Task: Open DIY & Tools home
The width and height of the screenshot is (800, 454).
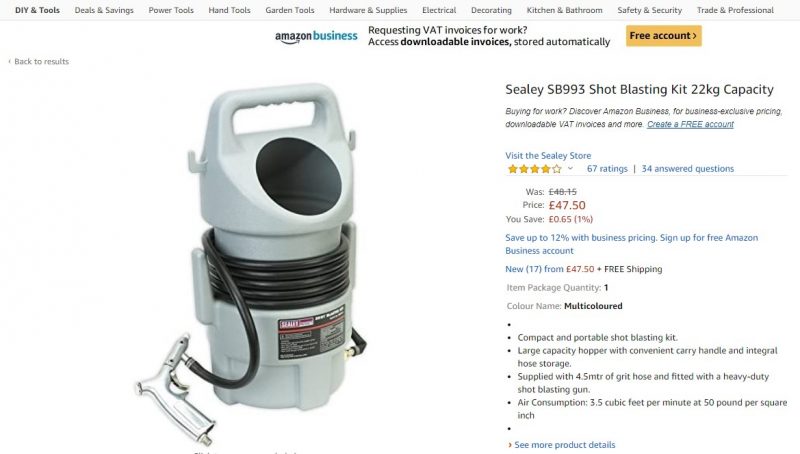Action: point(37,10)
